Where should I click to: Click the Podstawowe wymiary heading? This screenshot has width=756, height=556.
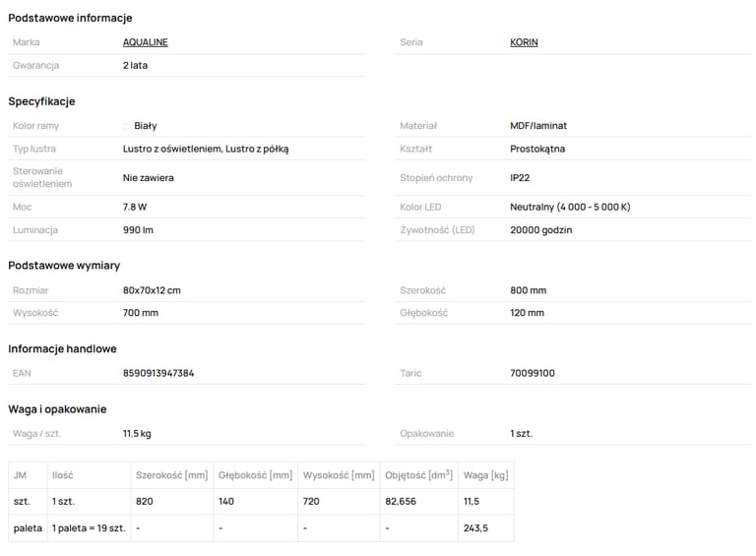64,266
